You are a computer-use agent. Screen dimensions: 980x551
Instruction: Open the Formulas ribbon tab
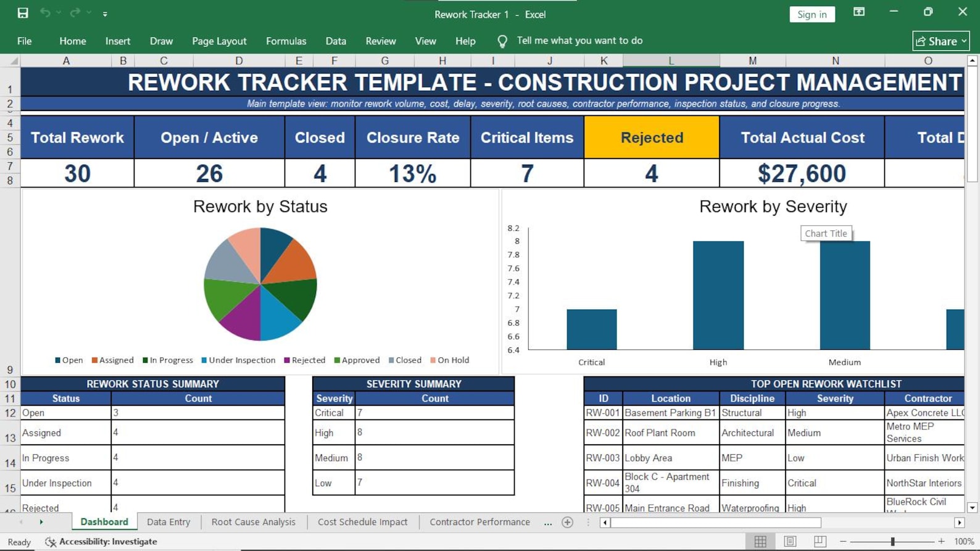point(286,41)
